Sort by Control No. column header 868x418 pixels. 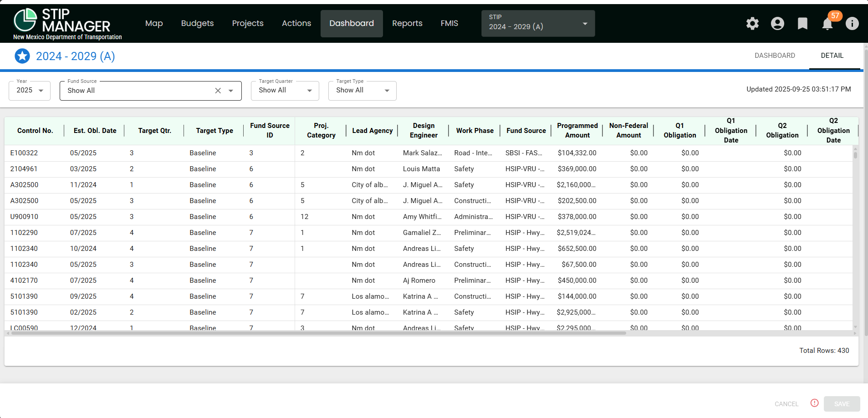point(35,131)
